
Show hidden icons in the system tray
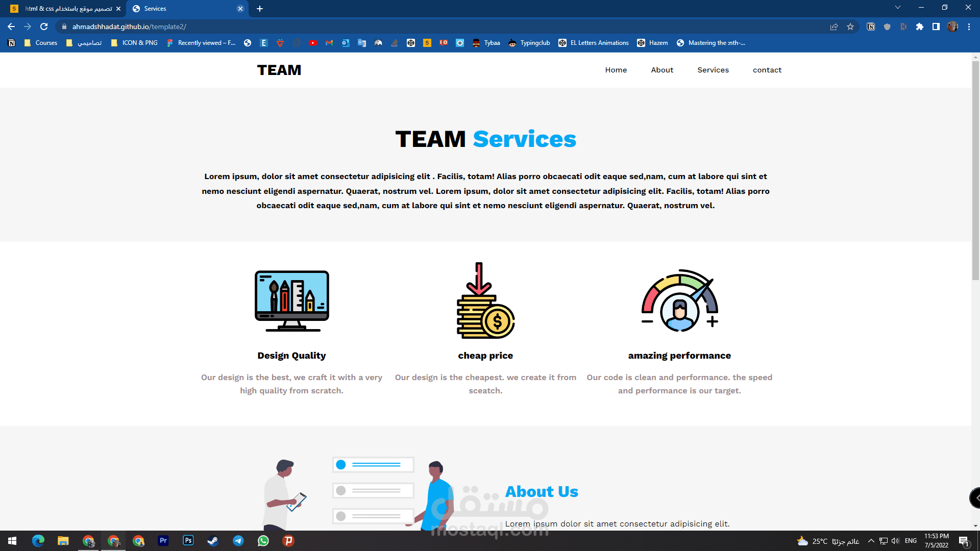tap(871, 540)
